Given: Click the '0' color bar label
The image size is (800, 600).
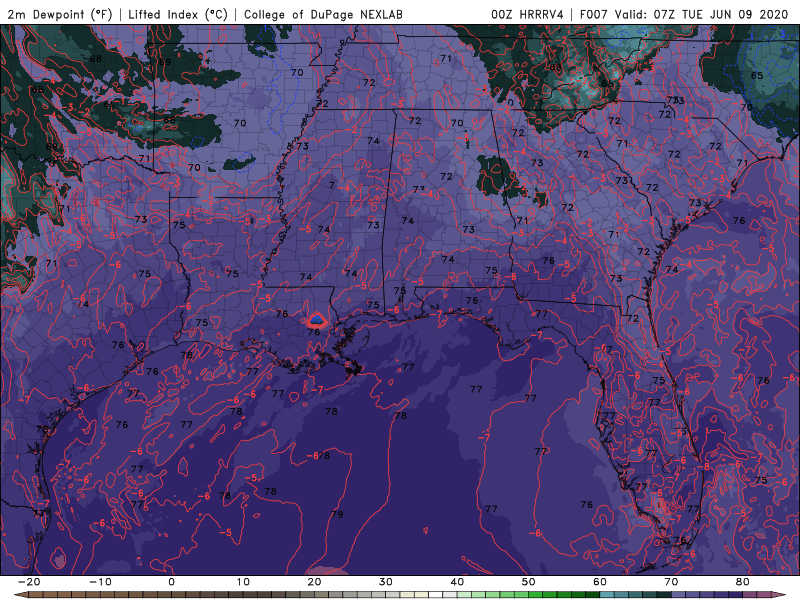Looking at the screenshot, I should (x=171, y=582).
